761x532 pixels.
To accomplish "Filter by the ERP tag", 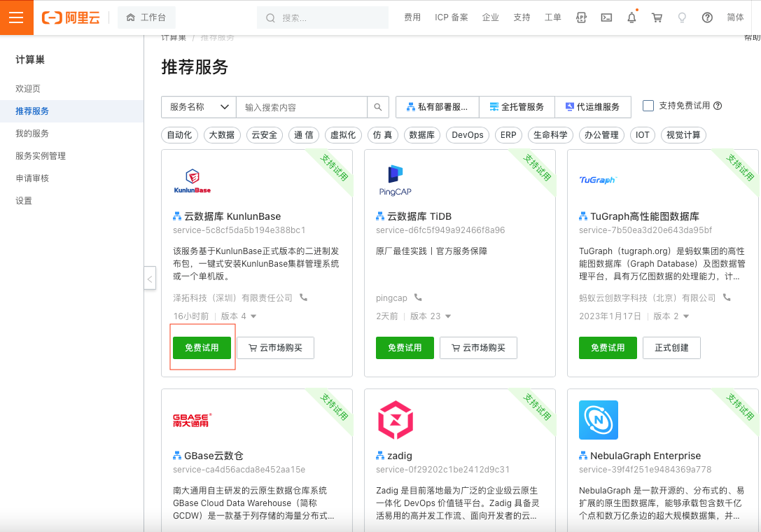I will [x=509, y=135].
